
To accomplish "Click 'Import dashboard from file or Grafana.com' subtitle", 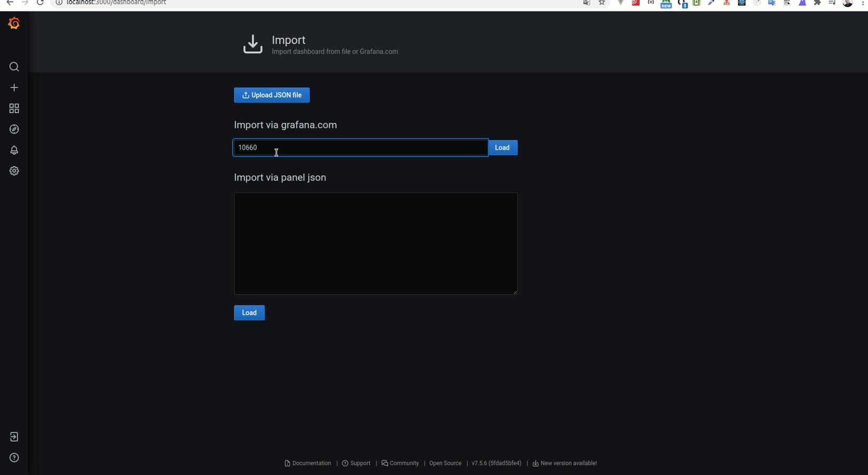I will 335,52.
